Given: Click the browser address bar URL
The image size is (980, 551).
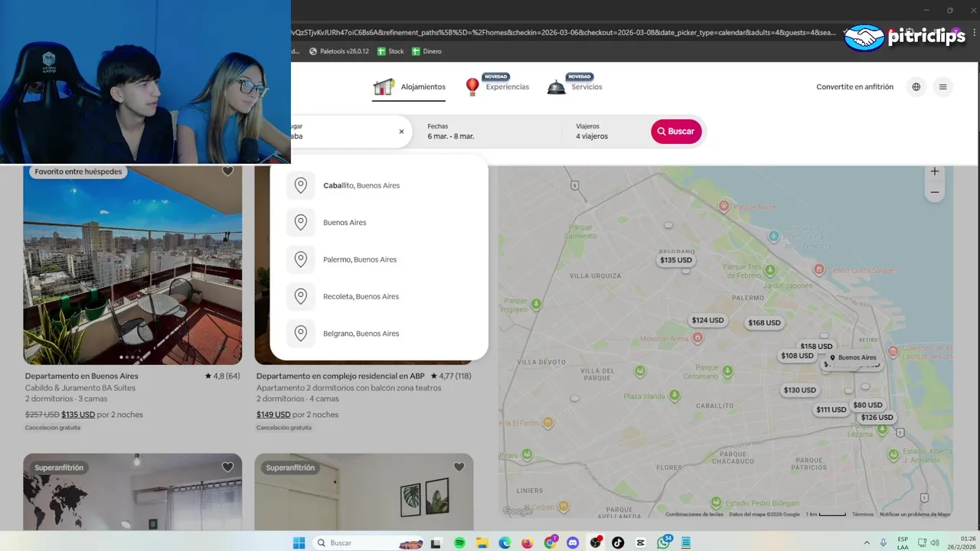Looking at the screenshot, I should 563,33.
